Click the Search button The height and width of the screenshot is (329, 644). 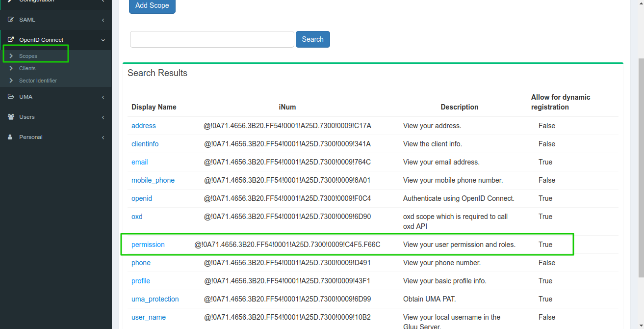[313, 39]
